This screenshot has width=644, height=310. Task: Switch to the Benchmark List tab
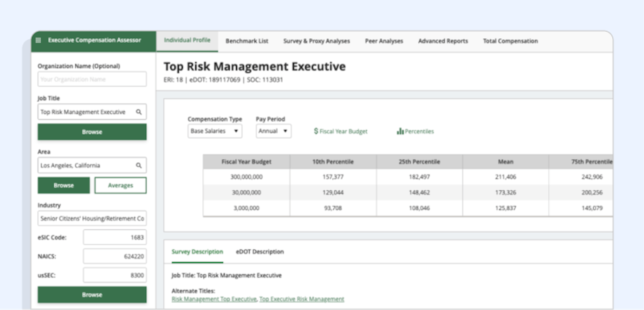pos(247,41)
